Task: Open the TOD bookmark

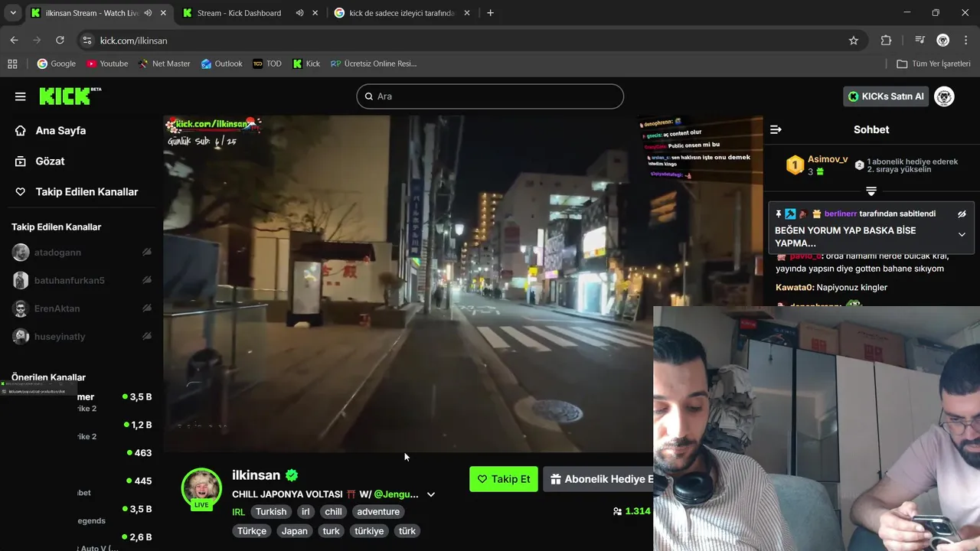Action: [x=267, y=64]
